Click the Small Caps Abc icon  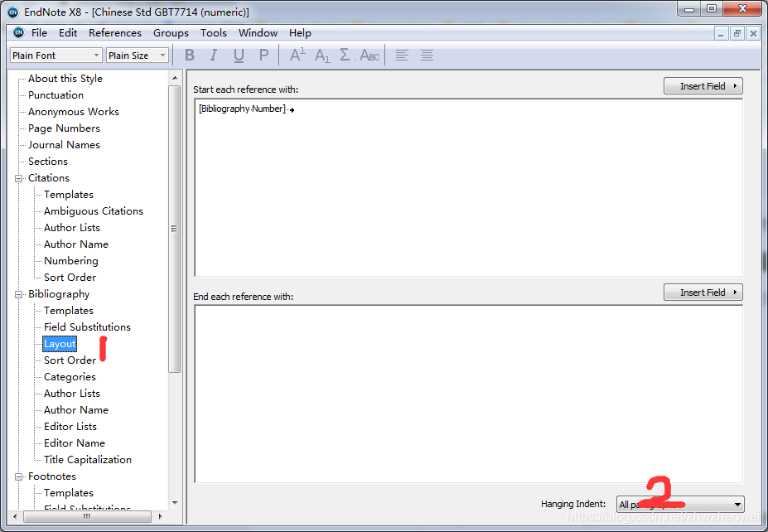click(x=370, y=55)
